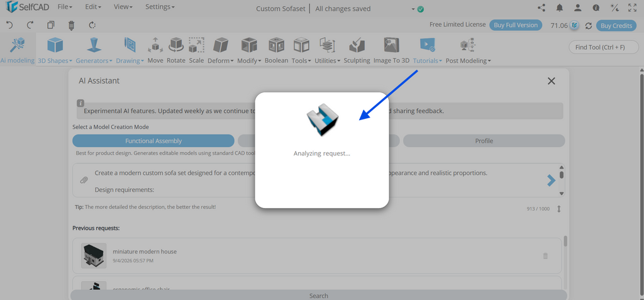Select the Profile mode tab
The image size is (644, 300).
pos(484,140)
